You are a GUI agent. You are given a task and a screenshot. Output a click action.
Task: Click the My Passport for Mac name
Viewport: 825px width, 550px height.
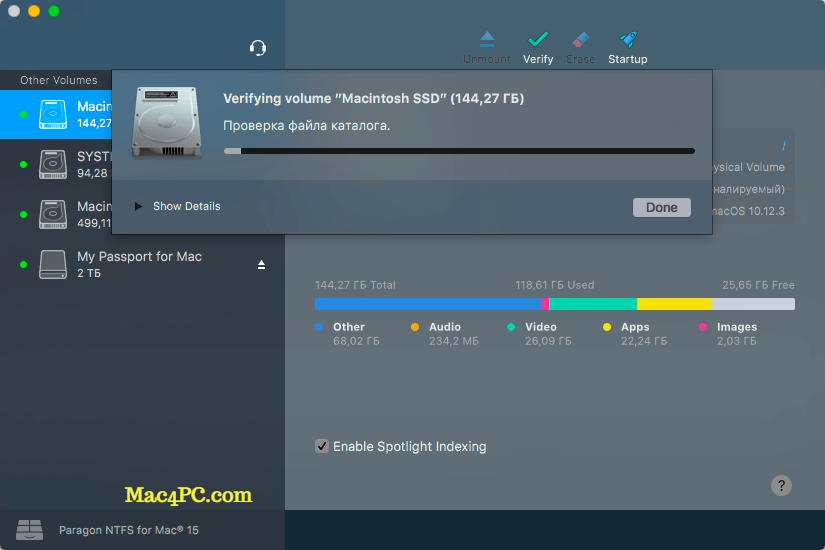pyautogui.click(x=139, y=256)
